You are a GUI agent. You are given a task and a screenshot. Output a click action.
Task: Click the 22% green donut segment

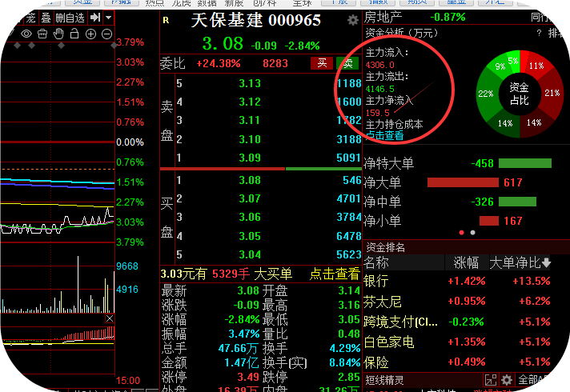pyautogui.click(x=486, y=94)
